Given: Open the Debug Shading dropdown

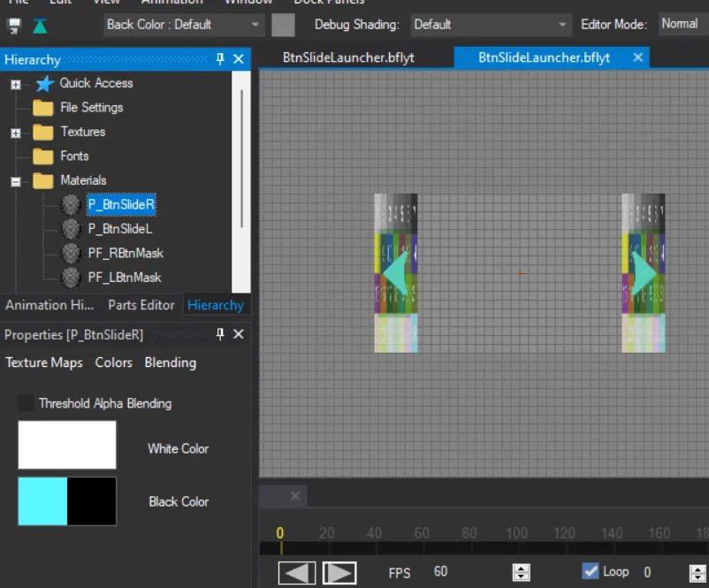Looking at the screenshot, I should (490, 25).
